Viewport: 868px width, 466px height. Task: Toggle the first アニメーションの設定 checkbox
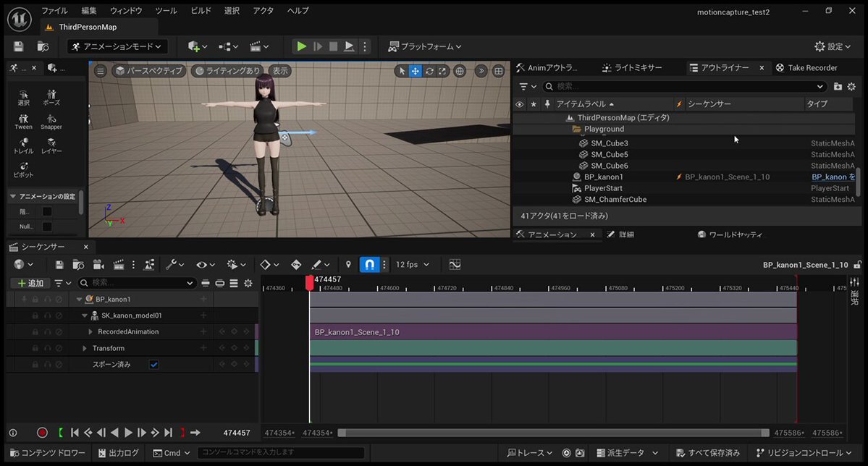(47, 211)
